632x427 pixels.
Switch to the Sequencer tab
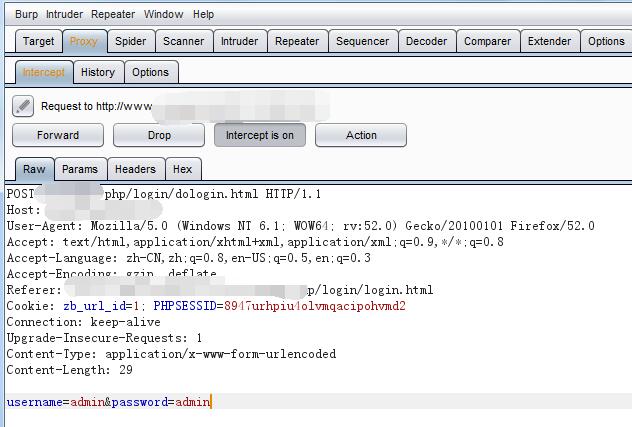pos(362,41)
